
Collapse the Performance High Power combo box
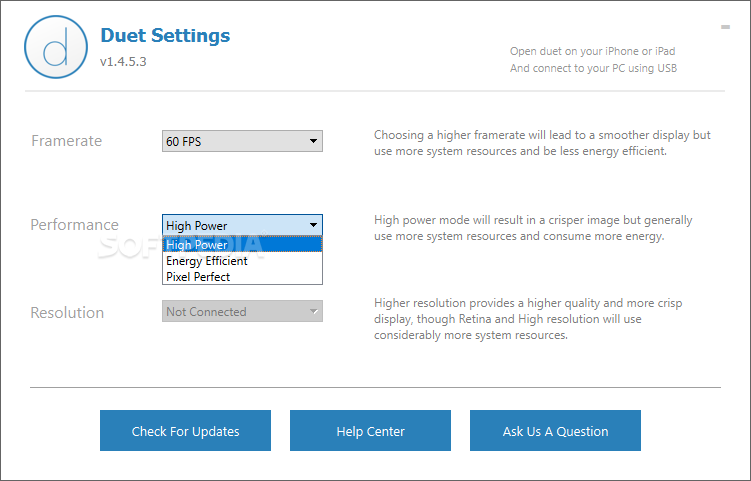click(x=242, y=225)
